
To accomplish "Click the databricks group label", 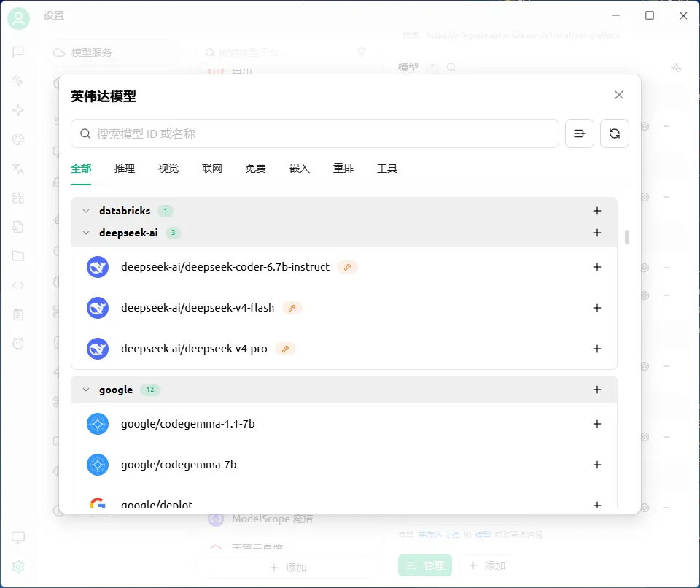I will coord(125,211).
